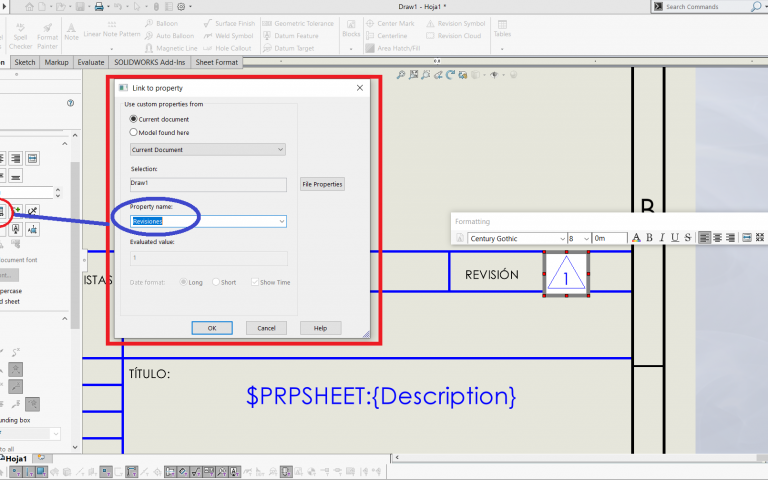Toggle Italic in the Formatting toolbar
Viewport: 768px width, 480px height.
(661, 238)
